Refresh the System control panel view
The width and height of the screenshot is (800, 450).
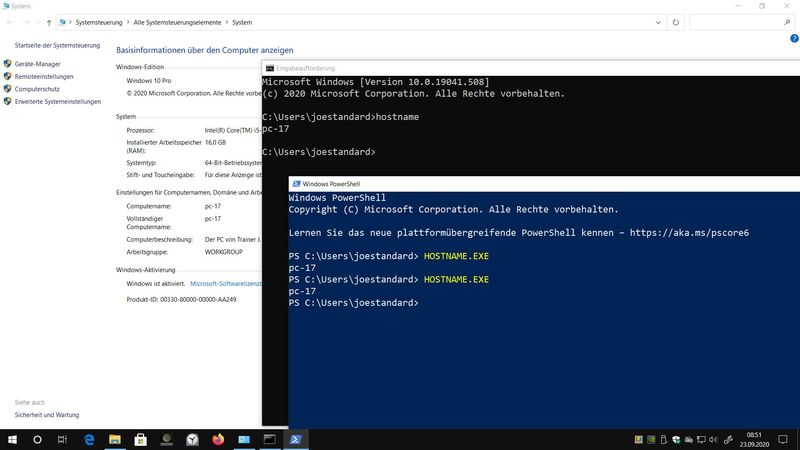tap(676, 22)
